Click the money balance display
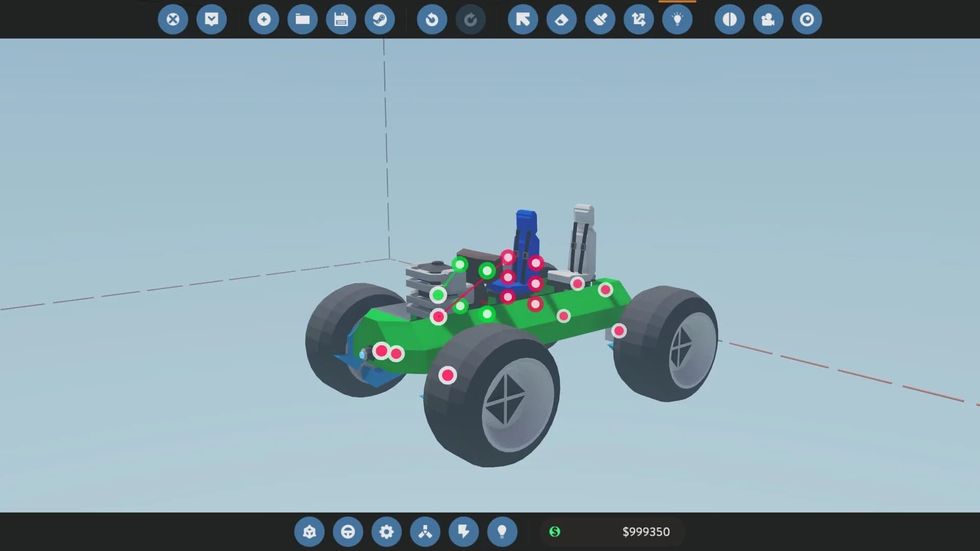980x551 pixels. pyautogui.click(x=612, y=532)
